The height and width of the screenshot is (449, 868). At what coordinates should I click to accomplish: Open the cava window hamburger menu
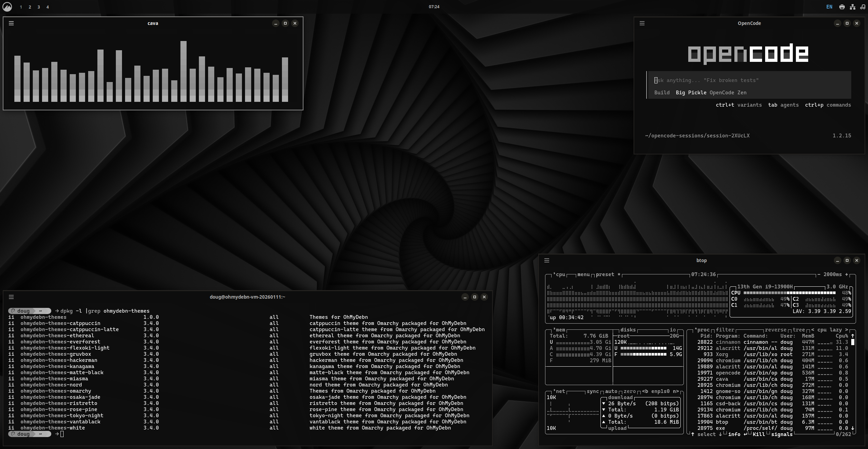(11, 23)
